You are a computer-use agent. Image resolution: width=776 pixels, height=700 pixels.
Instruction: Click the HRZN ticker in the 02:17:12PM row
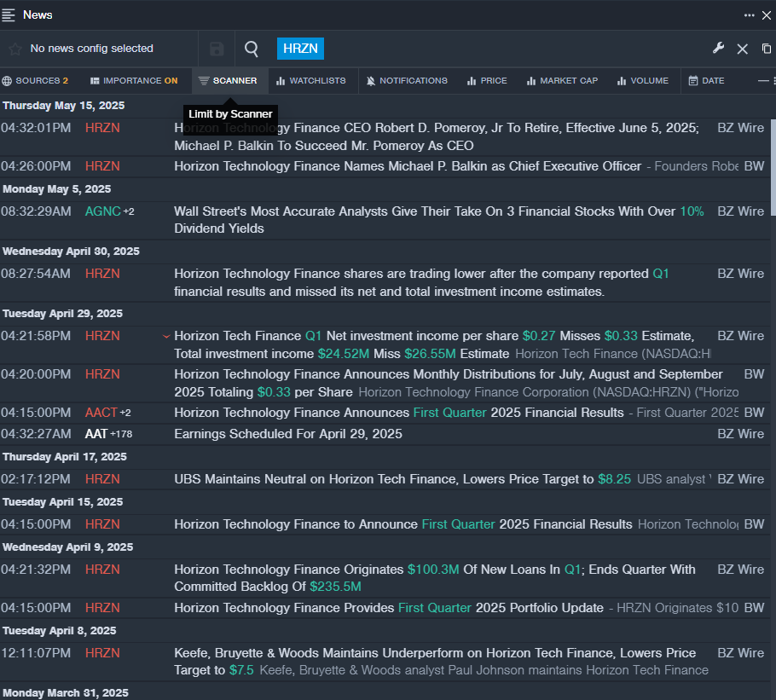click(102, 479)
